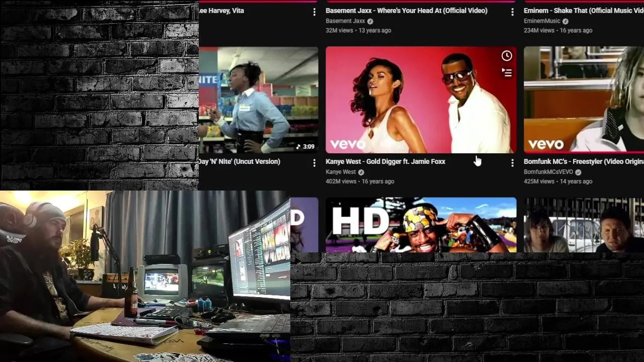
Task: Click the 'Lee Harvey, Vita' title text
Action: 222,11
